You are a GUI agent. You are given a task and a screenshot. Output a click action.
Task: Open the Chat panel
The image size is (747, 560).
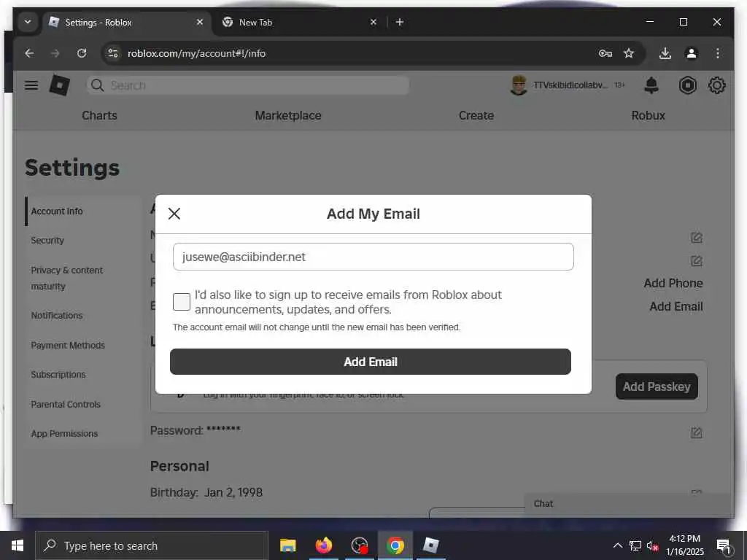click(x=628, y=504)
